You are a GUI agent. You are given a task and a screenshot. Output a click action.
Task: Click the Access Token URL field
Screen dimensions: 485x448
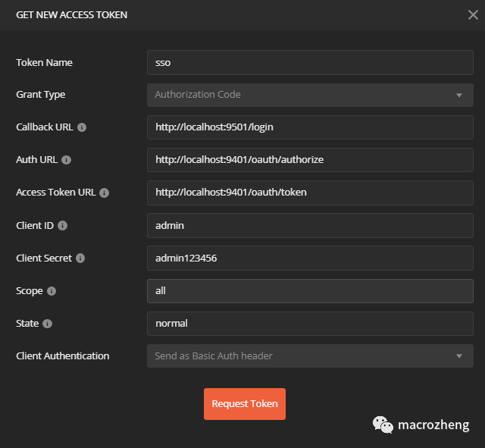(x=309, y=193)
